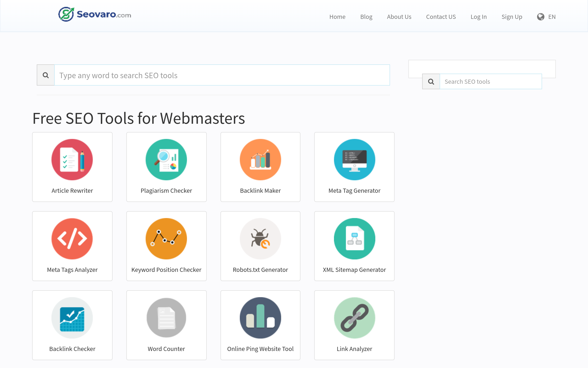Click the Sign Up link
Viewport: 588px width, 368px height.
512,17
